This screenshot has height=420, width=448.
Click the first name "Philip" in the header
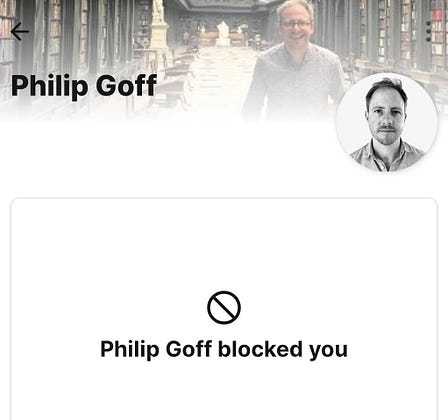tap(50, 86)
